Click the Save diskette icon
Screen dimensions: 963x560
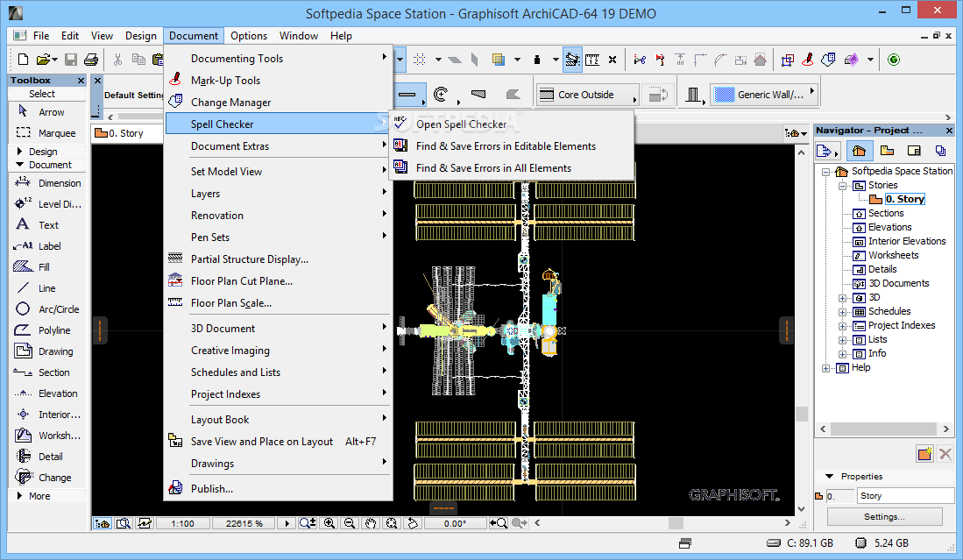pyautogui.click(x=71, y=60)
